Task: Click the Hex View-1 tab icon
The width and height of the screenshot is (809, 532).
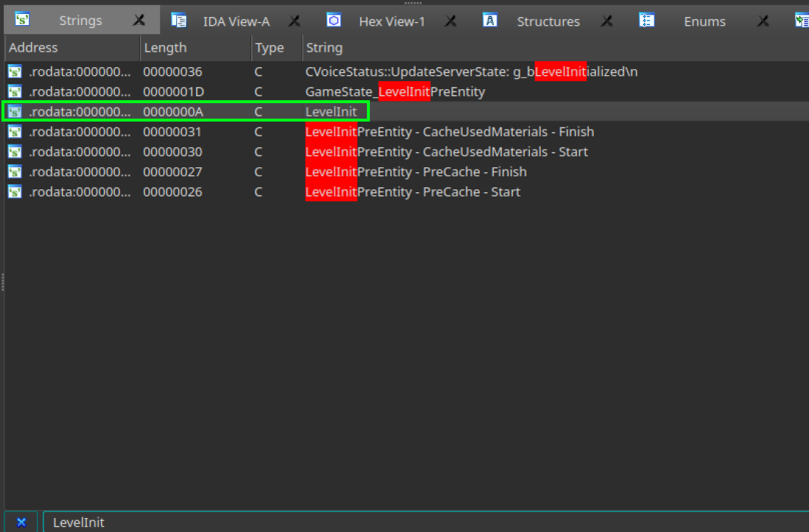Action: 334,21
